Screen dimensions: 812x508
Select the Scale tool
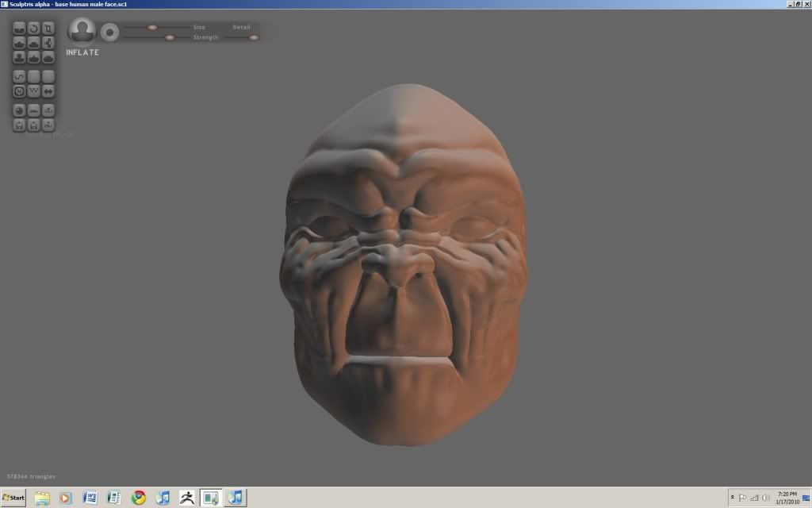(48, 28)
